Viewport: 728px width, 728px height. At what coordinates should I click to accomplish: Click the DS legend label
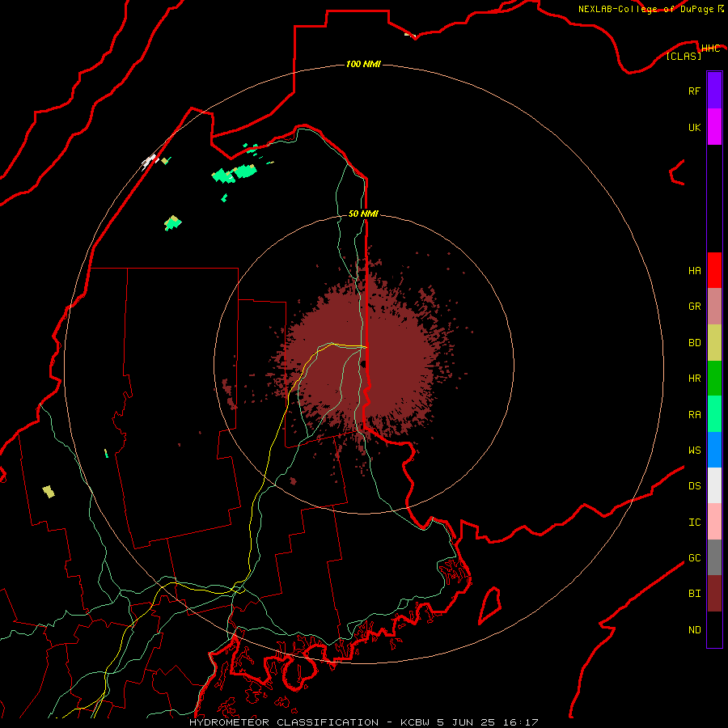pyautogui.click(x=694, y=486)
